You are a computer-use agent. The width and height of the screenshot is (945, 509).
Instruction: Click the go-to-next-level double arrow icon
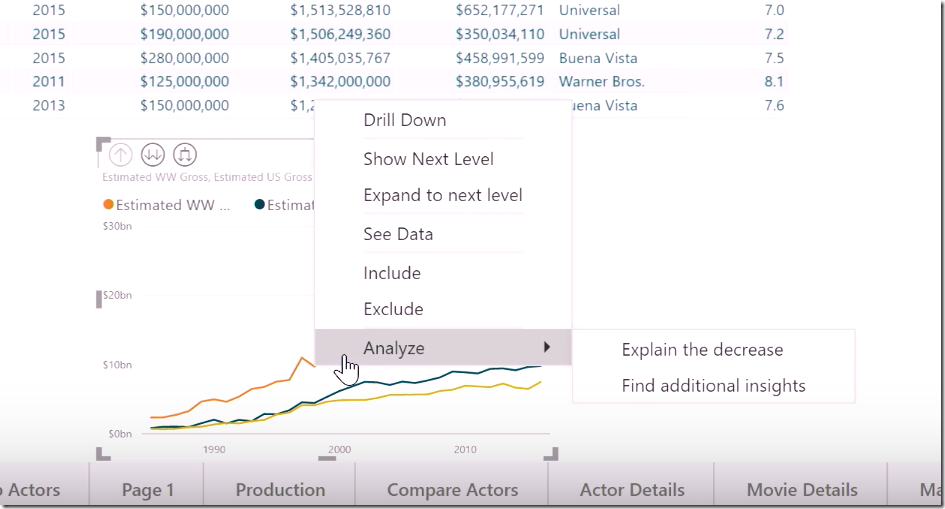(152, 154)
